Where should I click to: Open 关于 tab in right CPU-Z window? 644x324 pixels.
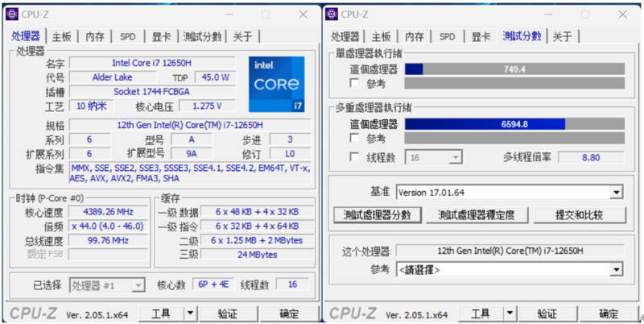(x=562, y=36)
